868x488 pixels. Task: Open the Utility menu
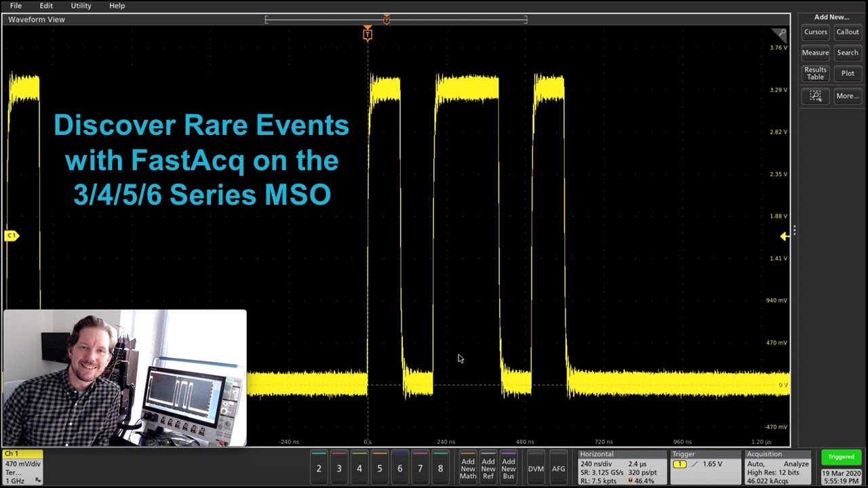click(81, 5)
